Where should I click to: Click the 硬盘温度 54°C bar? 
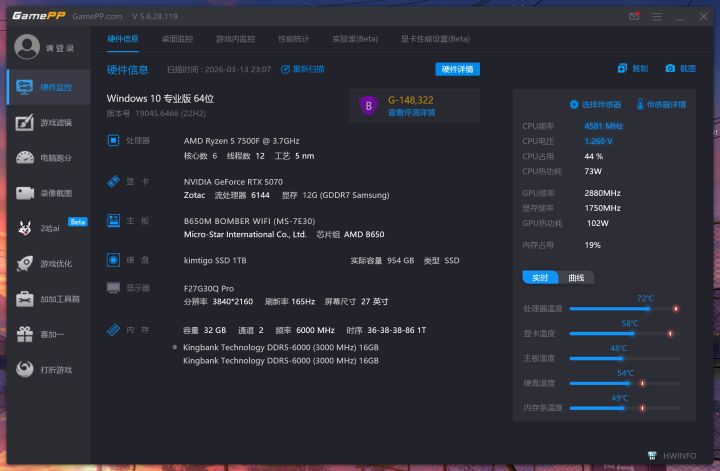pos(624,383)
